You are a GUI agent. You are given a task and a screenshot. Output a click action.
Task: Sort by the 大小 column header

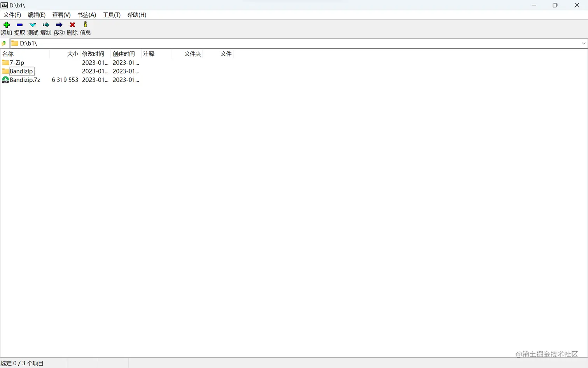pyautogui.click(x=65, y=54)
